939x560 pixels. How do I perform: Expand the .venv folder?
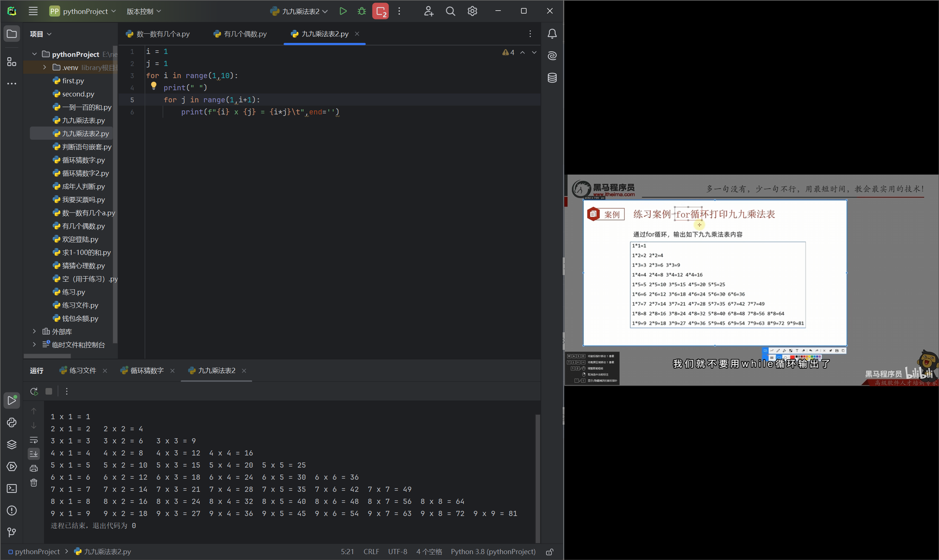click(x=44, y=67)
